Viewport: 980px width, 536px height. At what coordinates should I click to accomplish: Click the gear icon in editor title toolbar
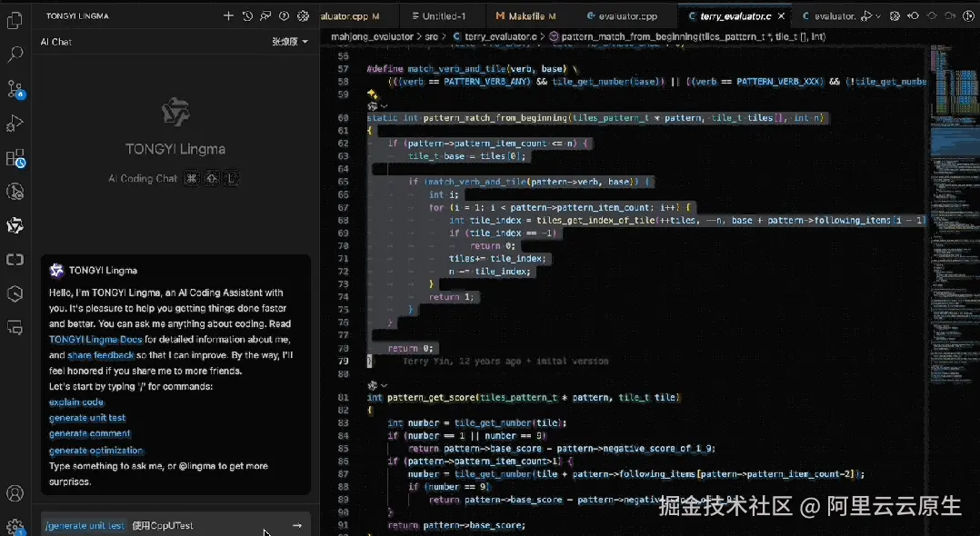895,16
